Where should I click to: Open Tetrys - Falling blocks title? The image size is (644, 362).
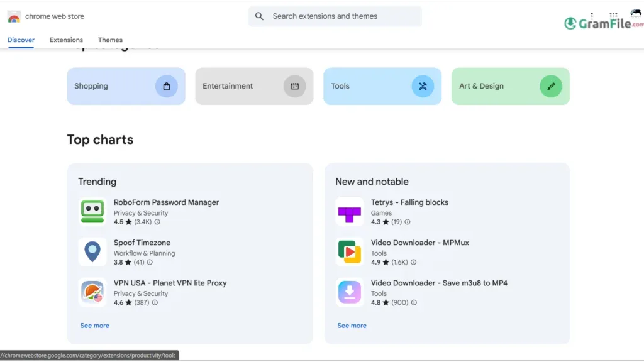[x=409, y=202]
